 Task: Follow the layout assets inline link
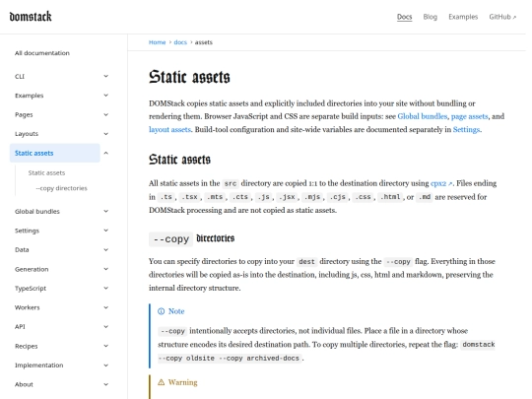point(169,130)
